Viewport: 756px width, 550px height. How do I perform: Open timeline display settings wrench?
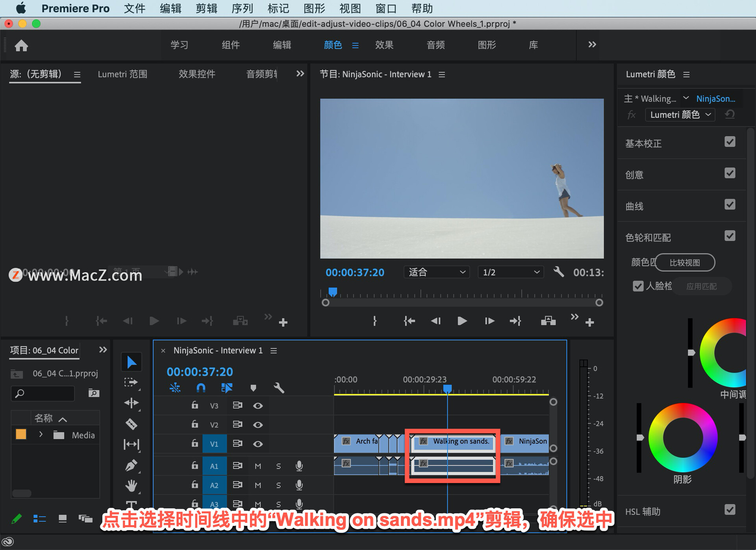279,388
